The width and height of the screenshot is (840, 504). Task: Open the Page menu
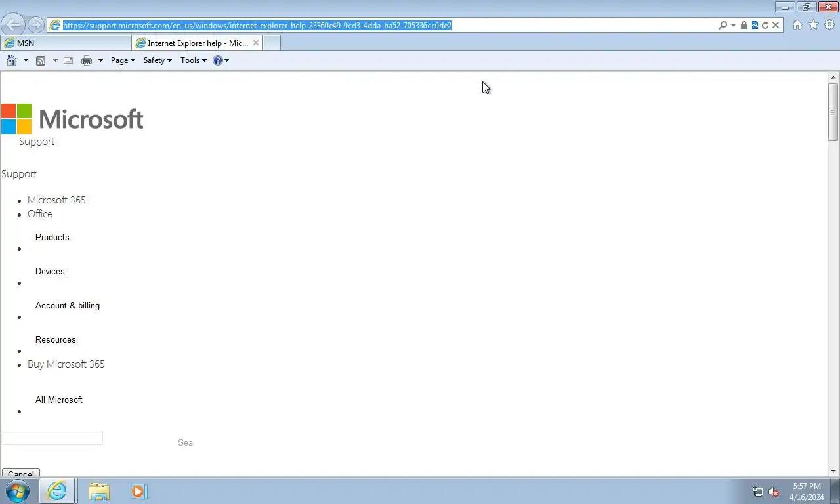pos(123,60)
